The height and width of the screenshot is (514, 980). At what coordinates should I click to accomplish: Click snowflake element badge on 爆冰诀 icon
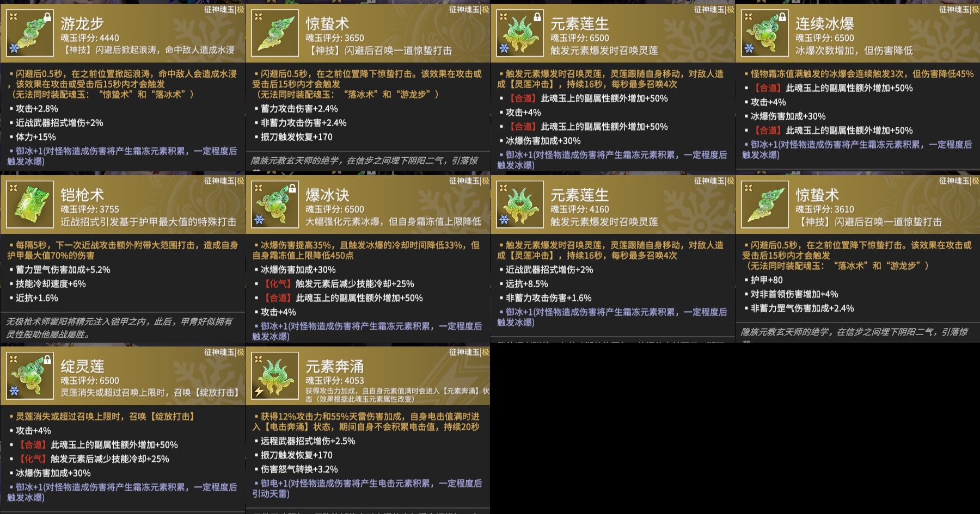coord(259,220)
